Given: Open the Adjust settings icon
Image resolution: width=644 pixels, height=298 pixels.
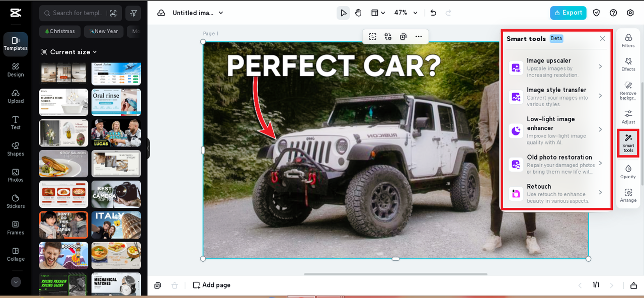Looking at the screenshot, I should (x=628, y=117).
